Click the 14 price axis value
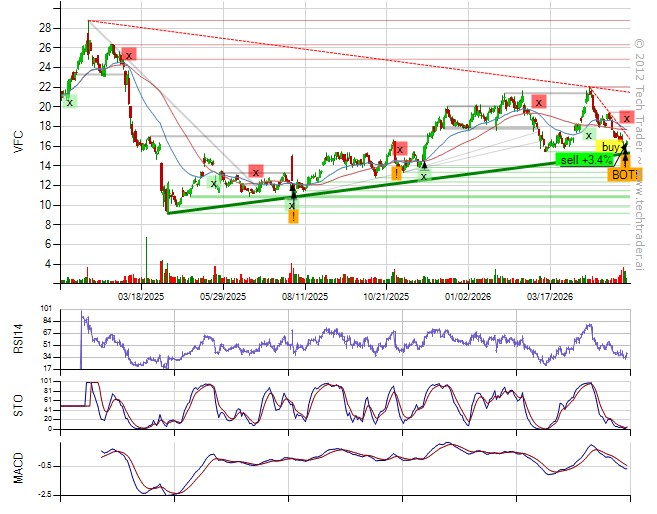The width and height of the screenshot is (657, 514). pyautogui.click(x=45, y=166)
